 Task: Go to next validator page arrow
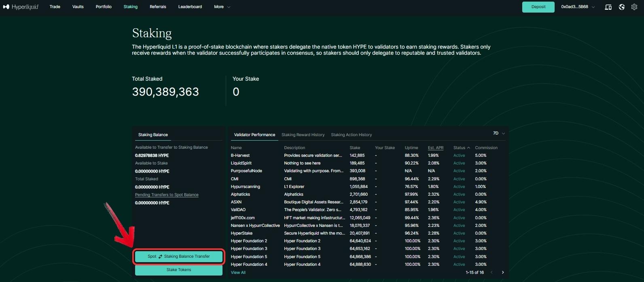[503, 272]
